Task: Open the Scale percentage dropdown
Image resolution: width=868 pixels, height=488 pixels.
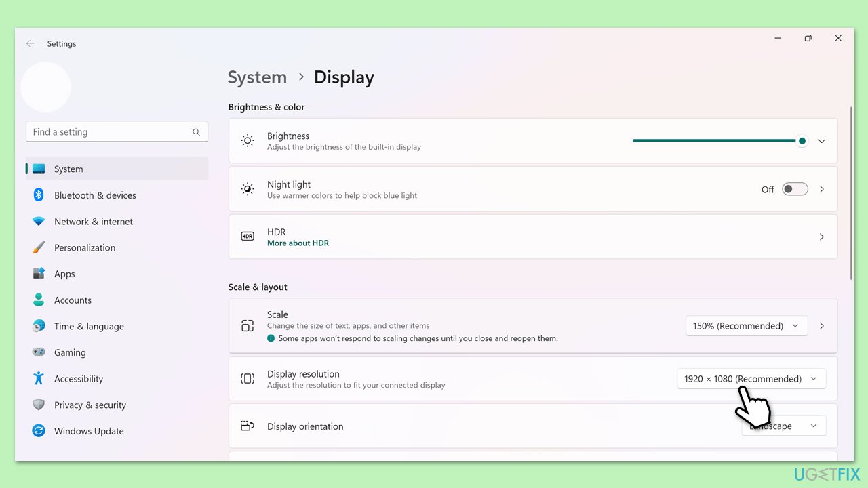Action: [746, 326]
